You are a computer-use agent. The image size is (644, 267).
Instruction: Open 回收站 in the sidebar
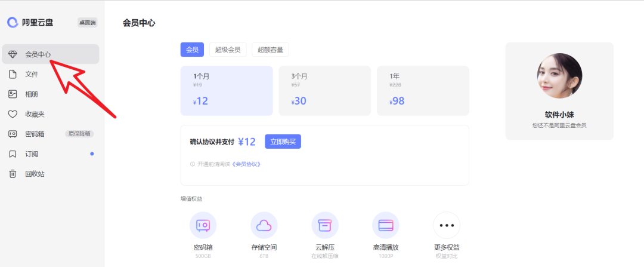[51, 174]
